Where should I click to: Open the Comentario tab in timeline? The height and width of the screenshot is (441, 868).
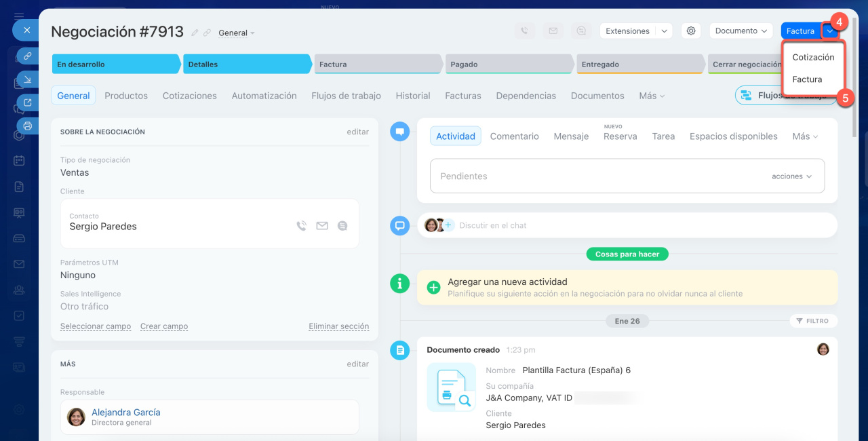pos(514,136)
